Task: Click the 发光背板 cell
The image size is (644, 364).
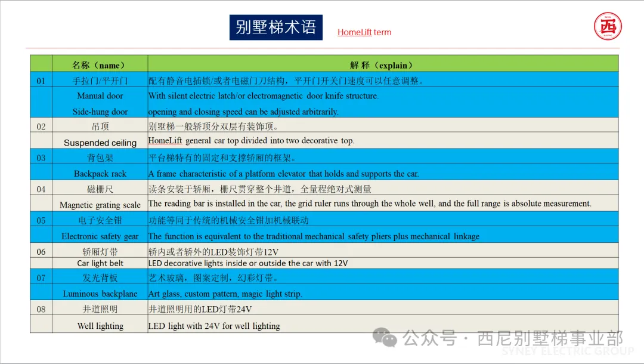Action: (x=100, y=277)
